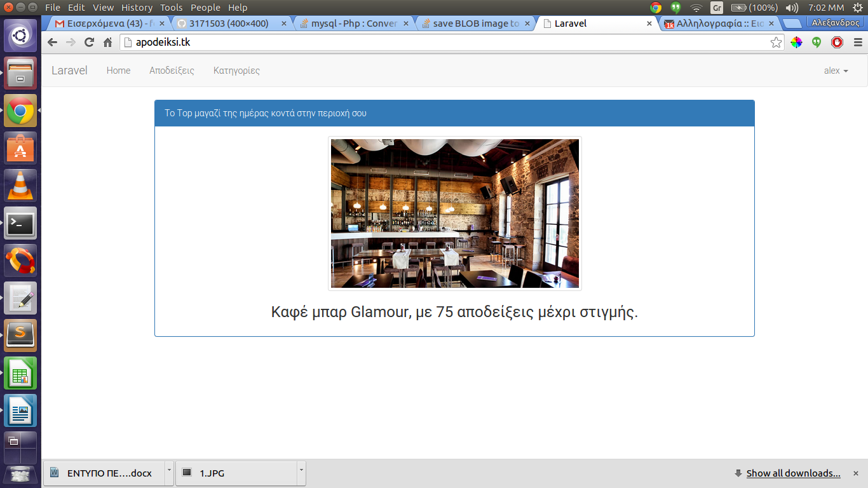
Task: Launch Chrome from the Ubuntu launcher
Action: click(x=20, y=111)
